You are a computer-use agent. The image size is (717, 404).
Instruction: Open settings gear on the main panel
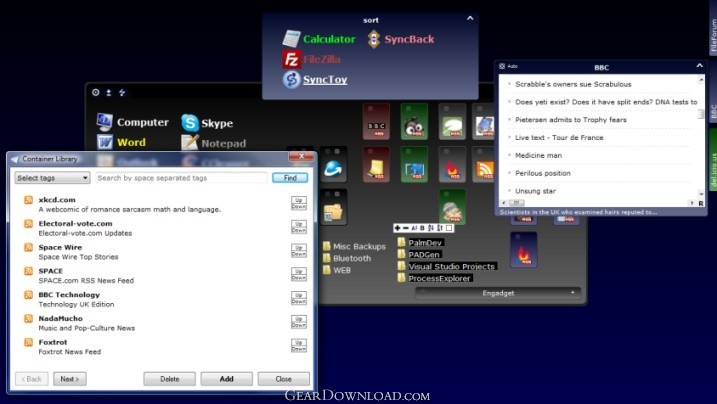pyautogui.click(x=95, y=92)
